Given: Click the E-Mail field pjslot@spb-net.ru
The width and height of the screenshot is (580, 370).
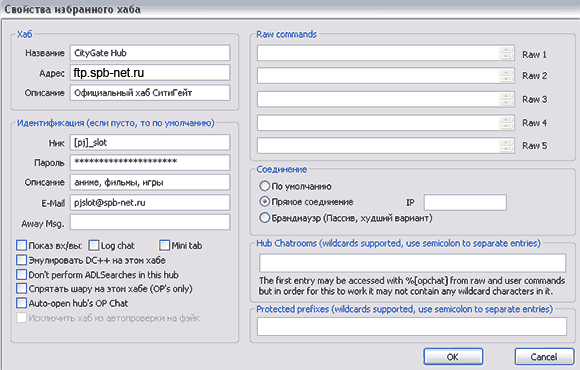Looking at the screenshot, I should click(x=150, y=202).
